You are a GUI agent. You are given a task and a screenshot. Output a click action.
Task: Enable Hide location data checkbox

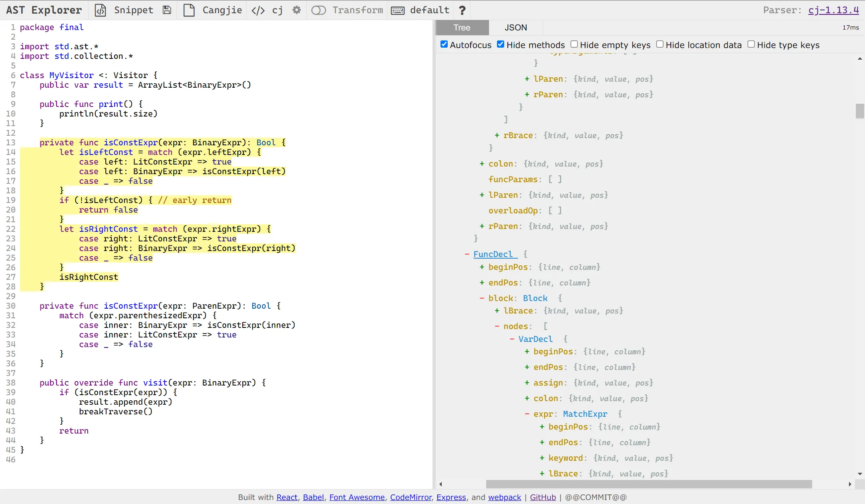coord(660,44)
